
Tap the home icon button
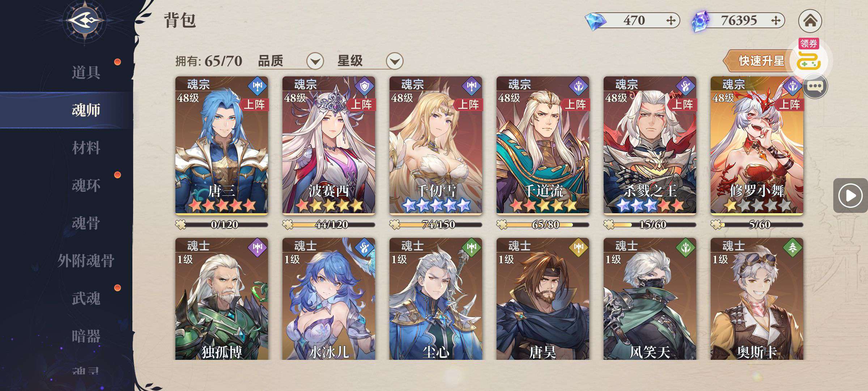pos(810,21)
